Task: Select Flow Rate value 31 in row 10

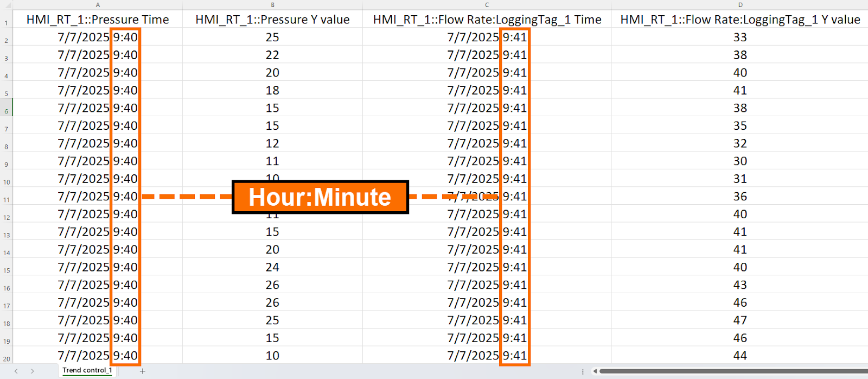Action: (x=740, y=179)
